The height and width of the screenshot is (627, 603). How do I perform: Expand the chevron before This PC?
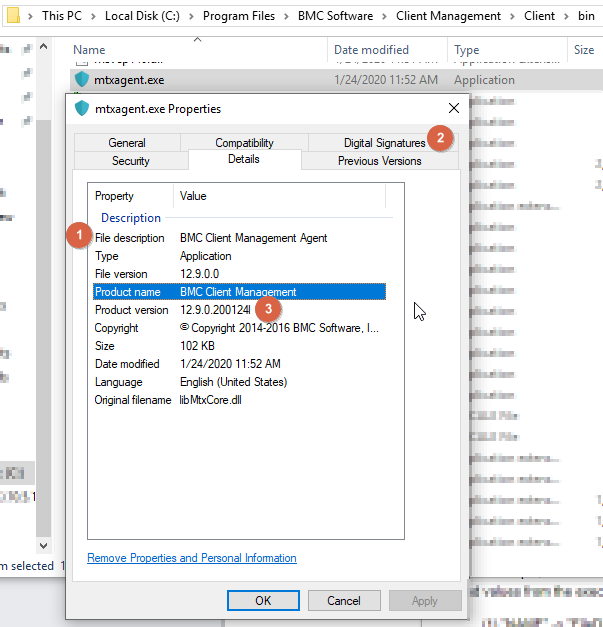pos(30,16)
